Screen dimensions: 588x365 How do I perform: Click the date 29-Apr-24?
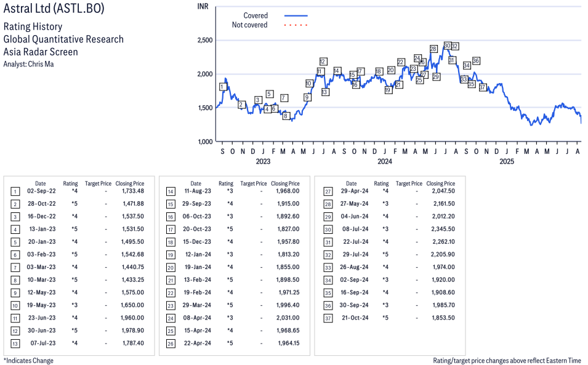point(355,191)
